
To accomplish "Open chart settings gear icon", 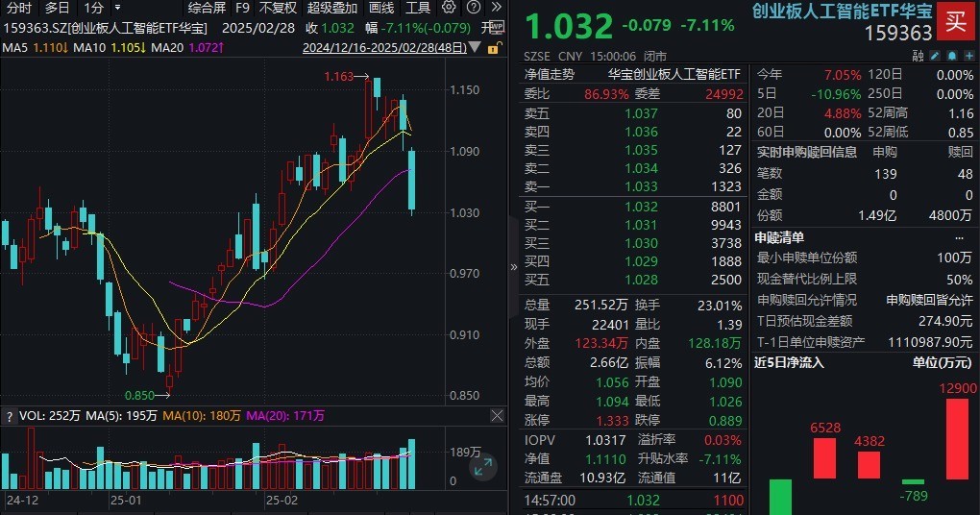I will click(449, 8).
